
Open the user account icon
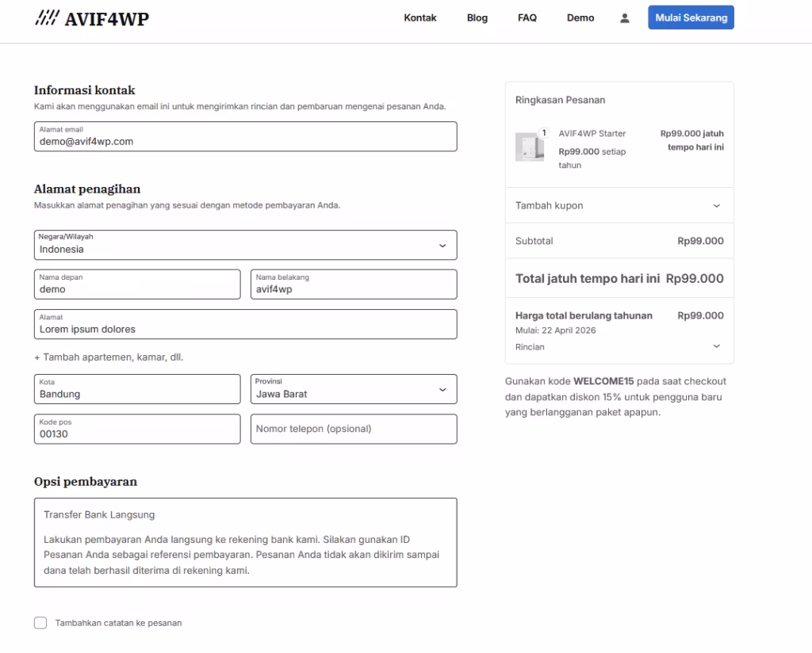625,18
